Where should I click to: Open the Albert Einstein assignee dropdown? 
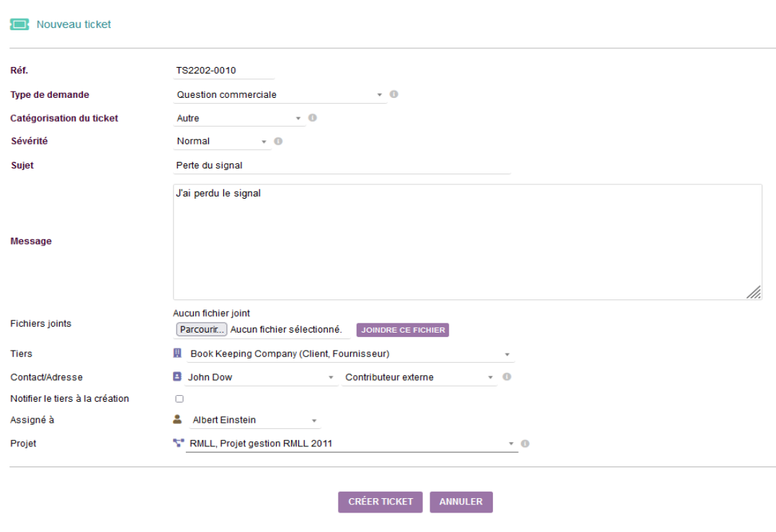coord(255,420)
